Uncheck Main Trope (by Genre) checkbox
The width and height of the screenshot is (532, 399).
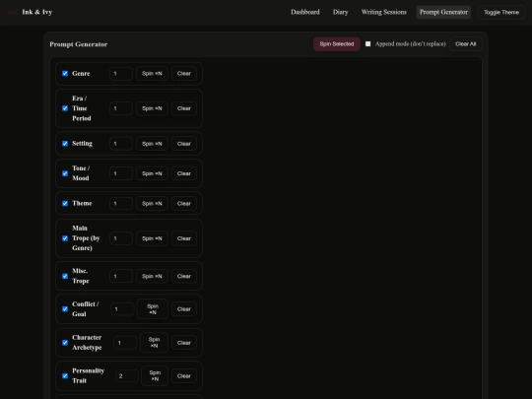[x=65, y=238]
